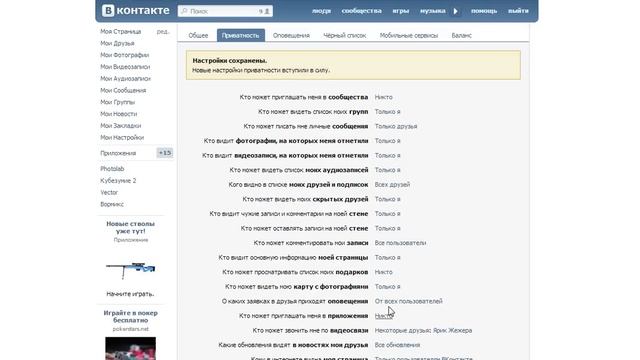Image resolution: width=640 pixels, height=360 pixels.
Task: Switch to the Общее tab
Action: click(x=198, y=36)
